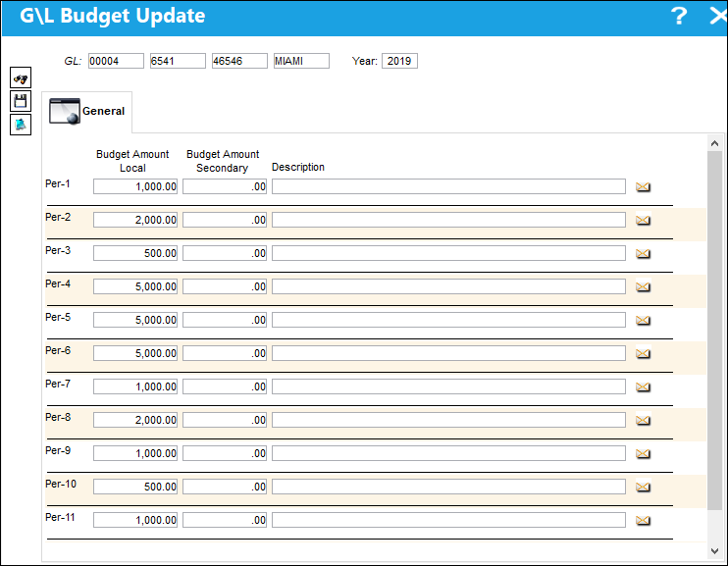
Task: Click the Per-5 Description field
Action: pos(449,321)
